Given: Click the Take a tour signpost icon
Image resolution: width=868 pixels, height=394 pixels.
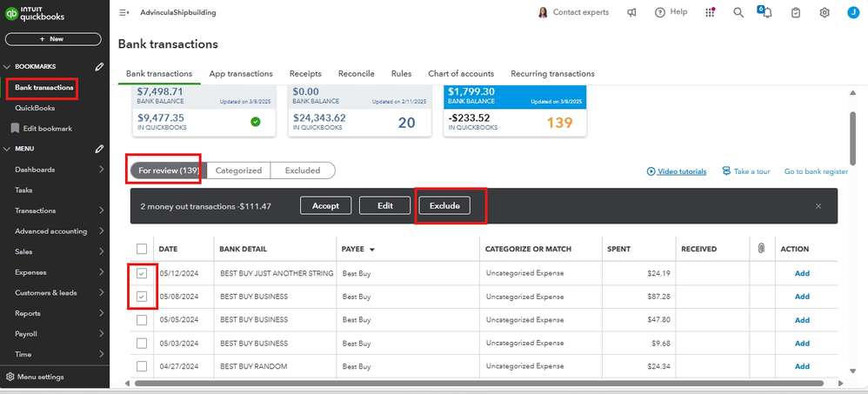Looking at the screenshot, I should (726, 171).
